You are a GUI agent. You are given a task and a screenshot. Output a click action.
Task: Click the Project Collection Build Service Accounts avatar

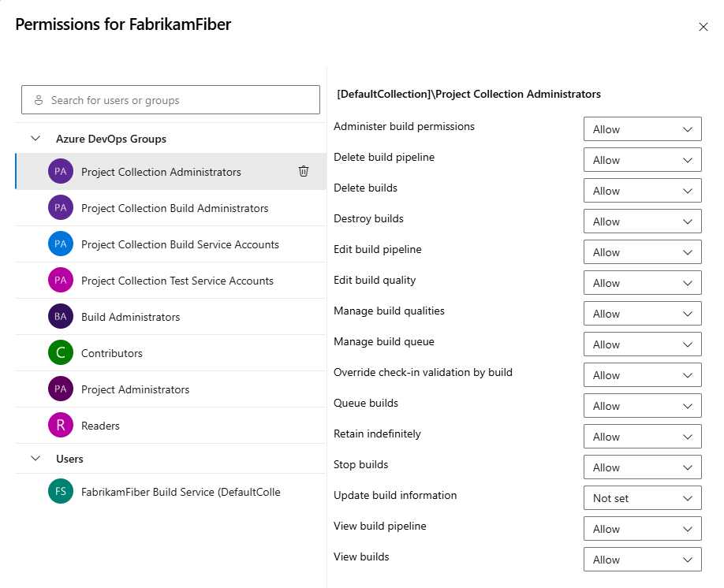61,244
